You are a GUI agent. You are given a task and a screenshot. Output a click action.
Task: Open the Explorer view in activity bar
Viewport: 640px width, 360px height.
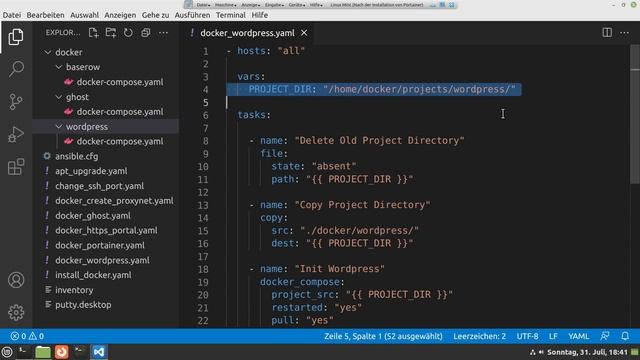(x=16, y=37)
